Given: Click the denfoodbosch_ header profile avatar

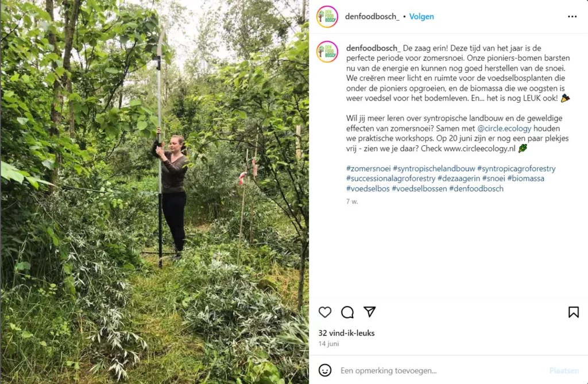Looking at the screenshot, I should [x=327, y=17].
